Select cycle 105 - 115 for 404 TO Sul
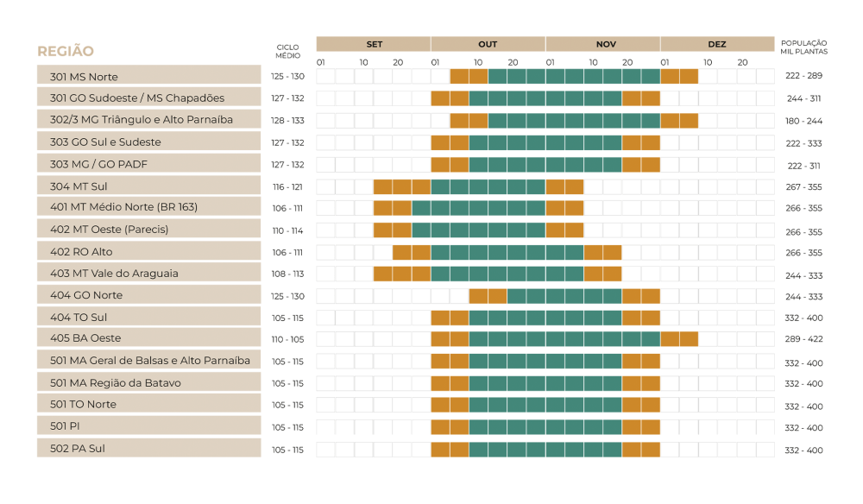Viewport: 863px width, 504px height. pos(288,318)
